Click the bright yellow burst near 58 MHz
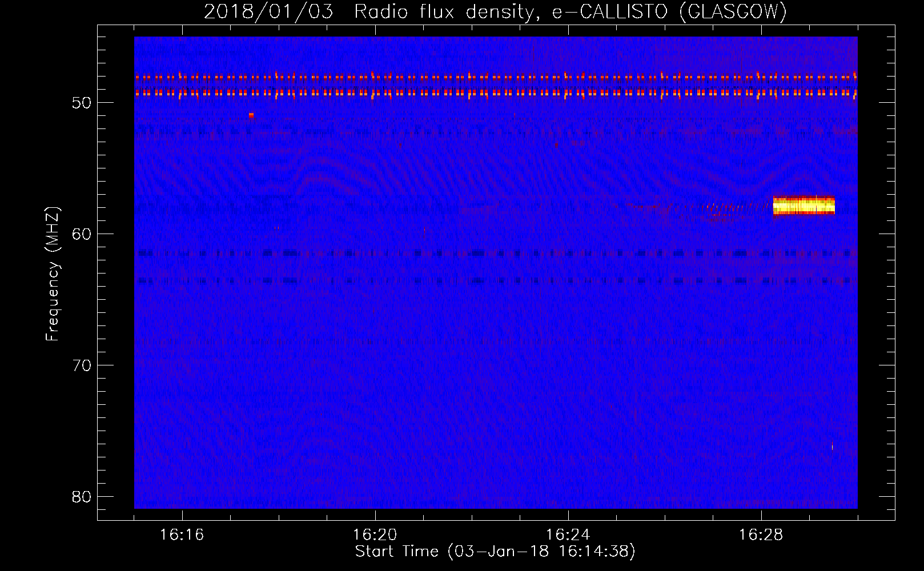Viewport: 924px width, 571px height. (804, 206)
